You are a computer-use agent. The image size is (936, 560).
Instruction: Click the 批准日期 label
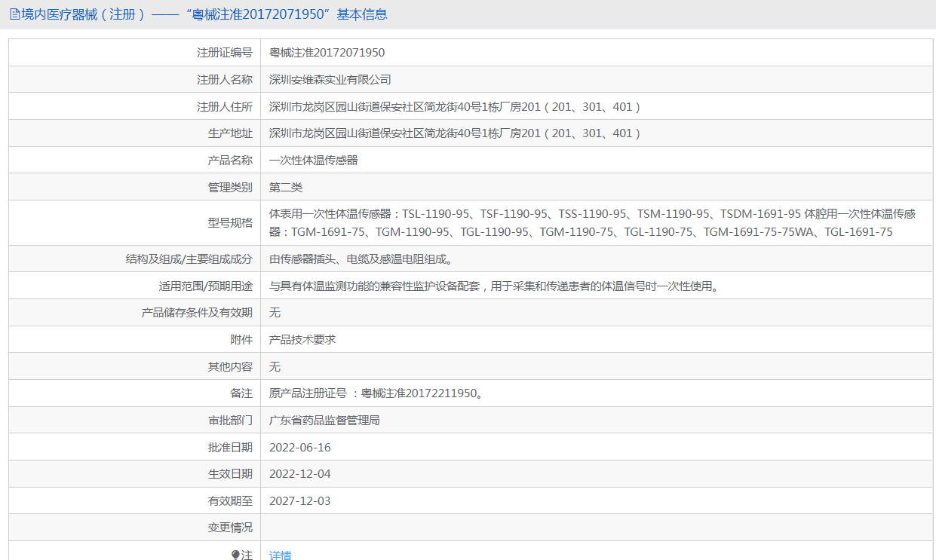tap(230, 448)
